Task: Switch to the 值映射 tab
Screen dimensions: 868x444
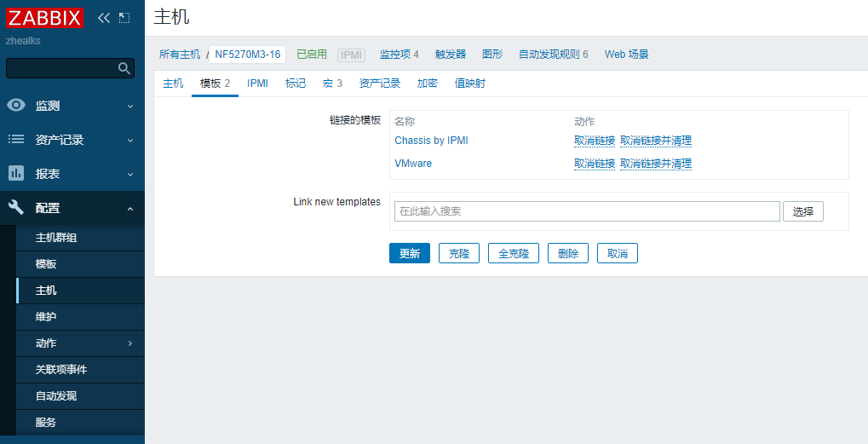Action: tap(470, 84)
